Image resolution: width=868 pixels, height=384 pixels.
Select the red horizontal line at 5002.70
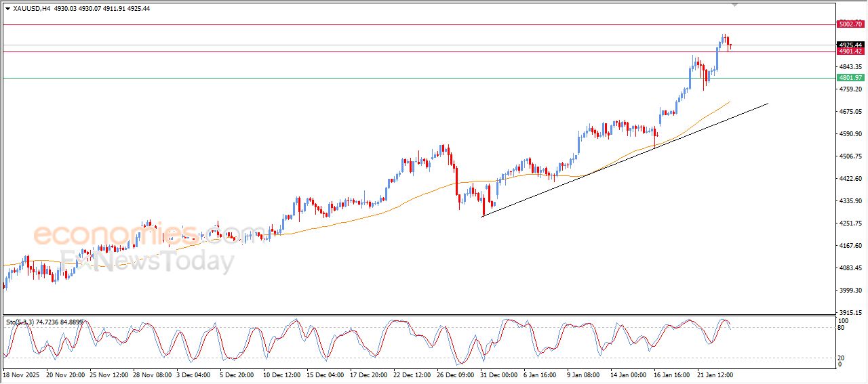coord(407,24)
